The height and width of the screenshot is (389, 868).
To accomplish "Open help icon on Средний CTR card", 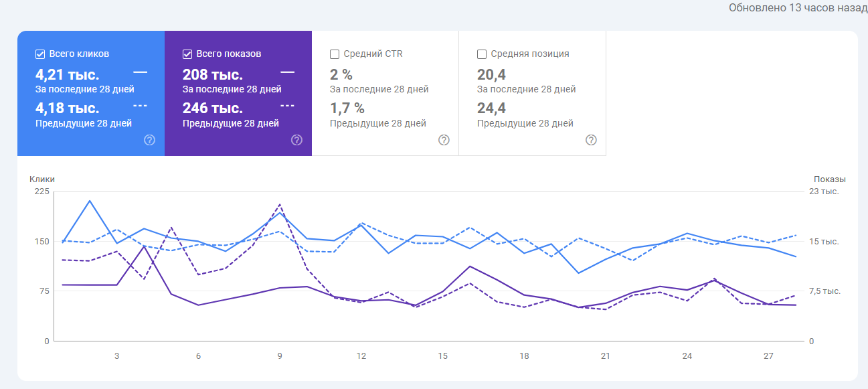I will click(x=444, y=140).
